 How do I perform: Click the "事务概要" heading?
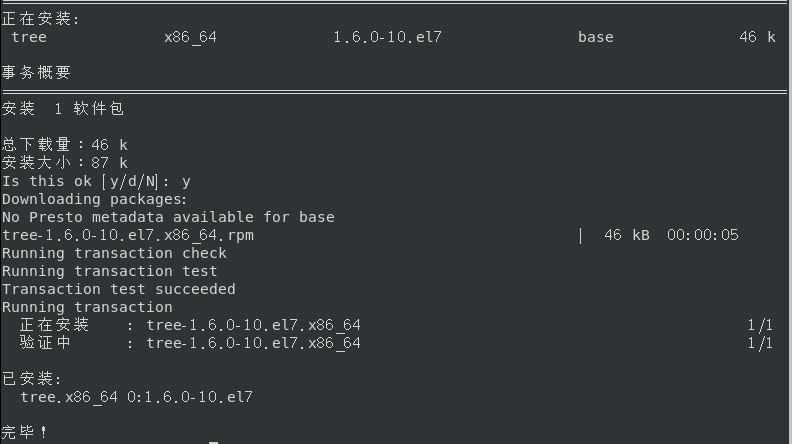point(36,73)
